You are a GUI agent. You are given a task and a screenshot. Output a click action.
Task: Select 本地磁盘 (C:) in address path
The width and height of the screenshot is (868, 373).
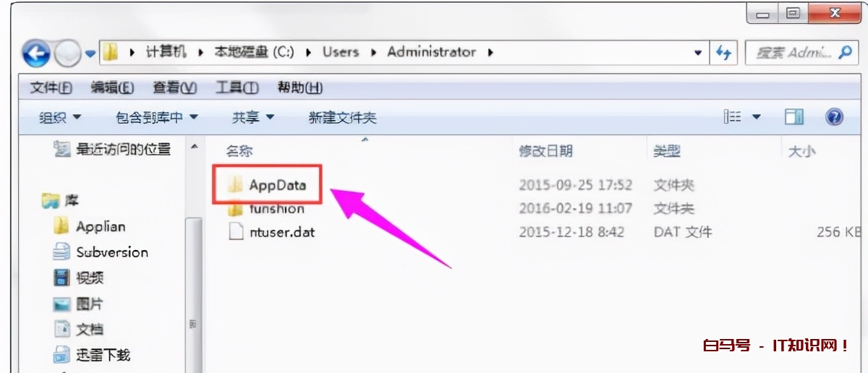pos(255,52)
